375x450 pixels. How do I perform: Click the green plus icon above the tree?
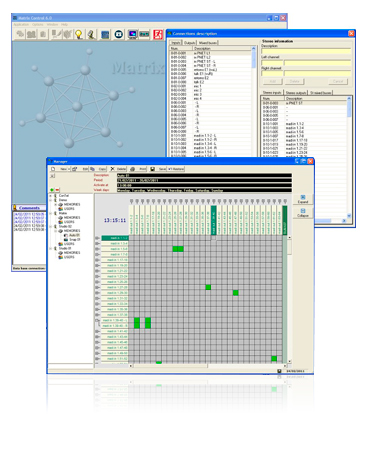52,190
